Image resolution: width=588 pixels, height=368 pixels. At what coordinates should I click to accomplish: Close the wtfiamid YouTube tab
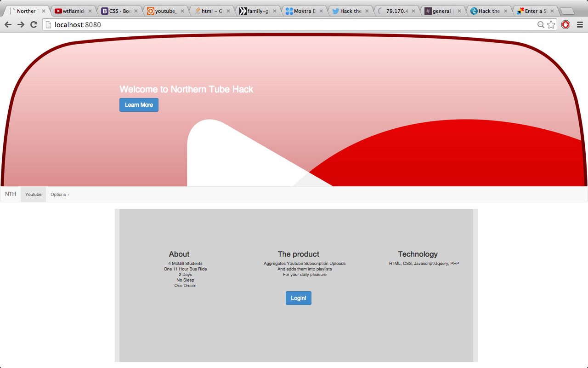click(x=90, y=11)
